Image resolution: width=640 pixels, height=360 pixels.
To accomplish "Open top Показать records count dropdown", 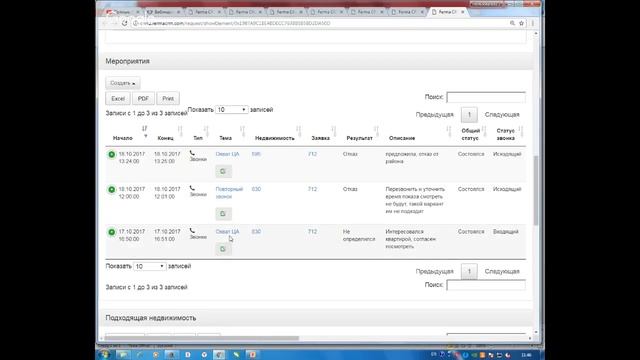I will tap(231, 110).
